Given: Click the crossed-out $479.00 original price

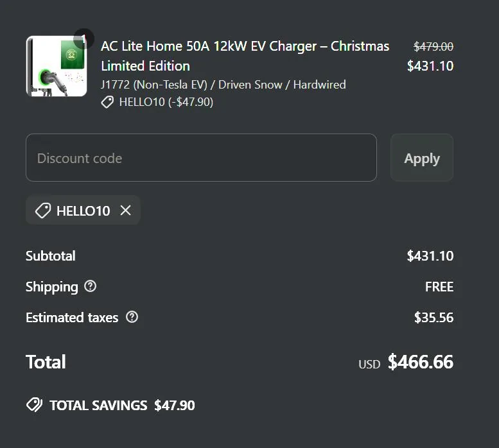Looking at the screenshot, I should click(433, 46).
